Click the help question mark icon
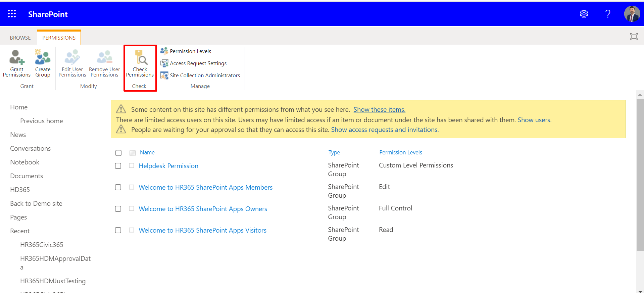Screen dimensions: 644x293 (x=608, y=14)
